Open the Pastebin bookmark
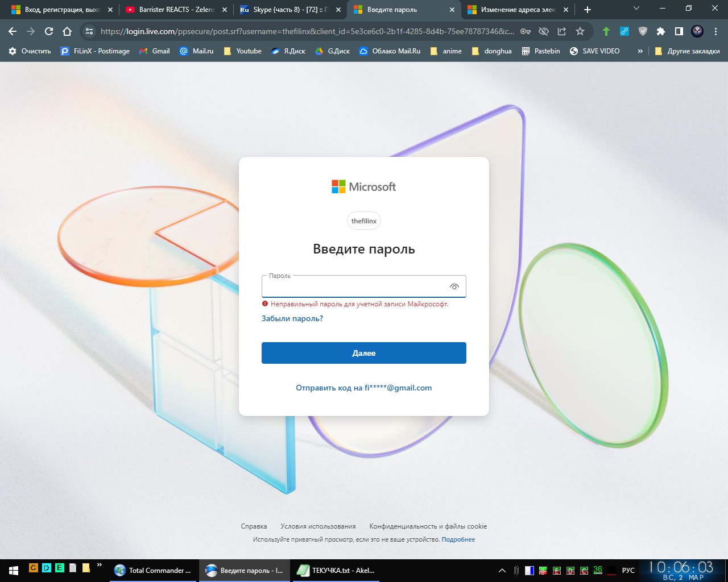The width and height of the screenshot is (728, 582). pyautogui.click(x=541, y=51)
